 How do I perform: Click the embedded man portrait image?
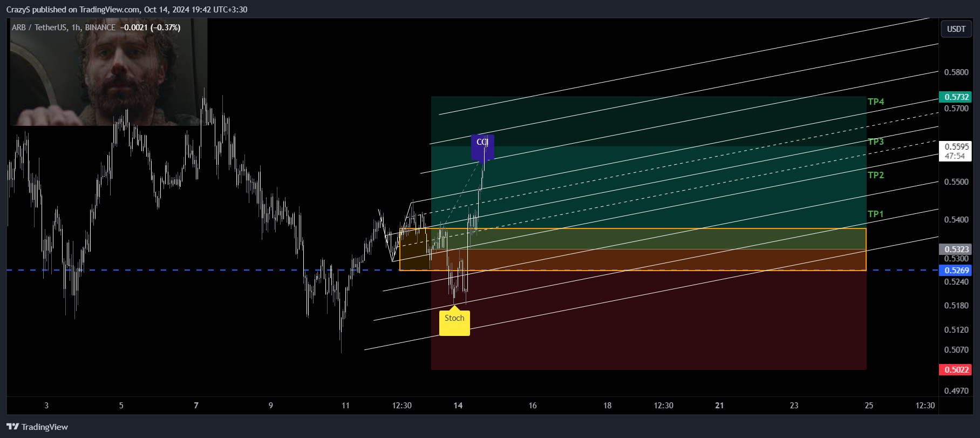pyautogui.click(x=108, y=72)
